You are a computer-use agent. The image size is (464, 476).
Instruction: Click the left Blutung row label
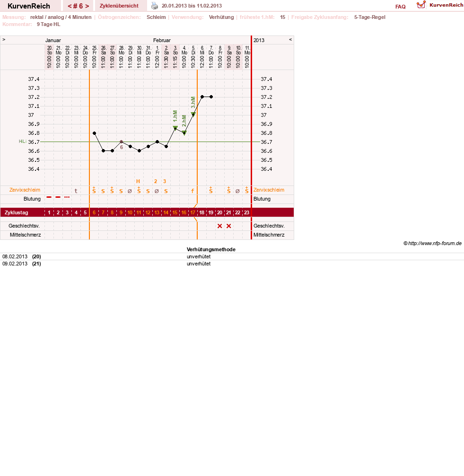point(32,199)
